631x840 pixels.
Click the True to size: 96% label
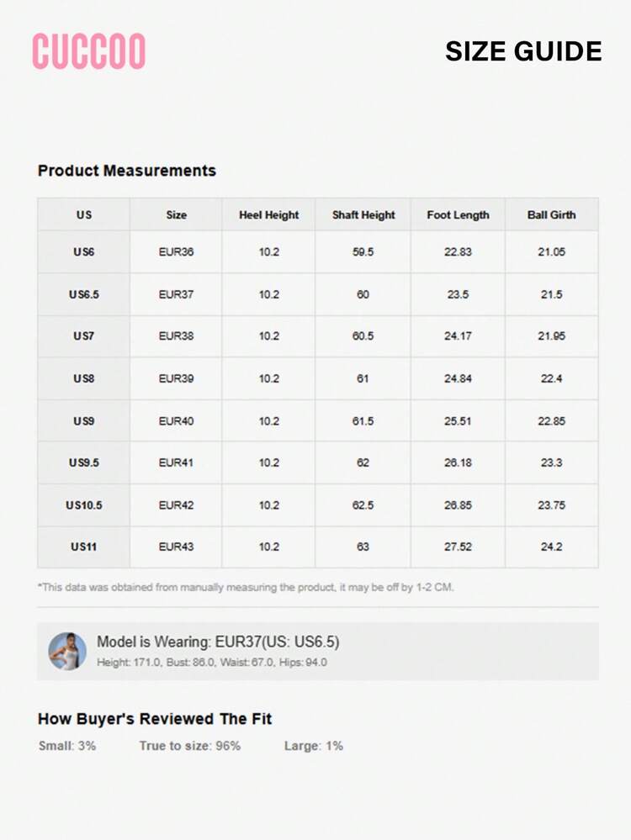pyautogui.click(x=190, y=746)
